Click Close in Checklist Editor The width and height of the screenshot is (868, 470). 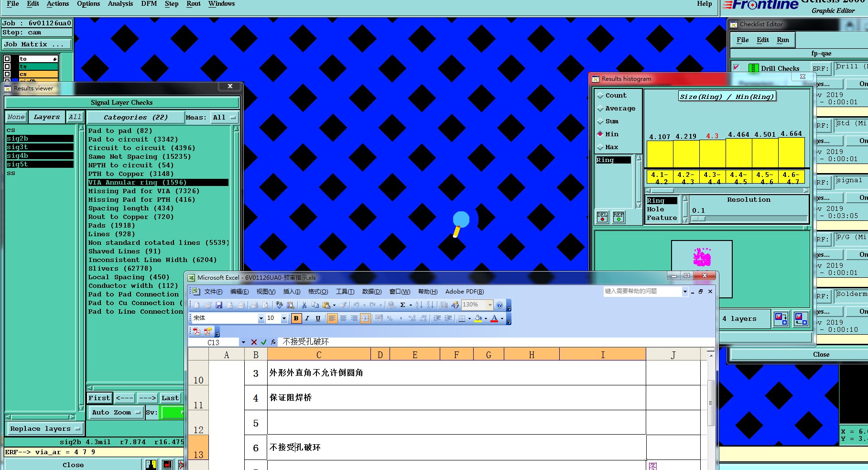821,354
